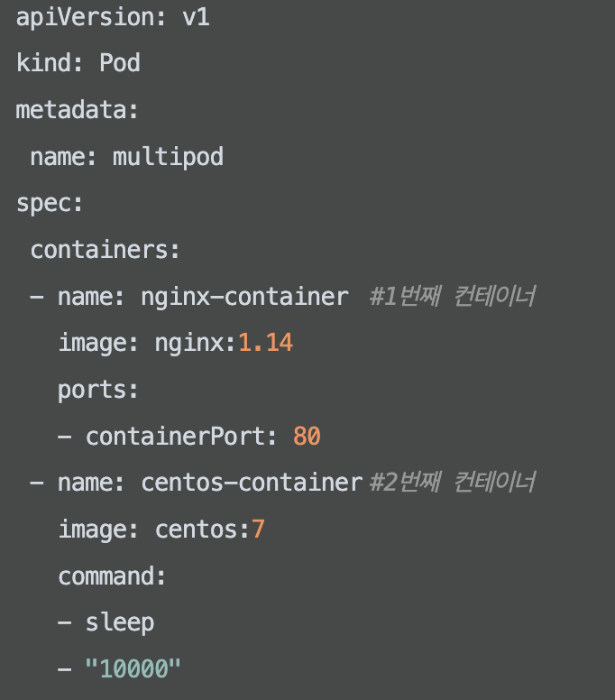Click the spec key line
615x700 pixels.
tap(49, 204)
